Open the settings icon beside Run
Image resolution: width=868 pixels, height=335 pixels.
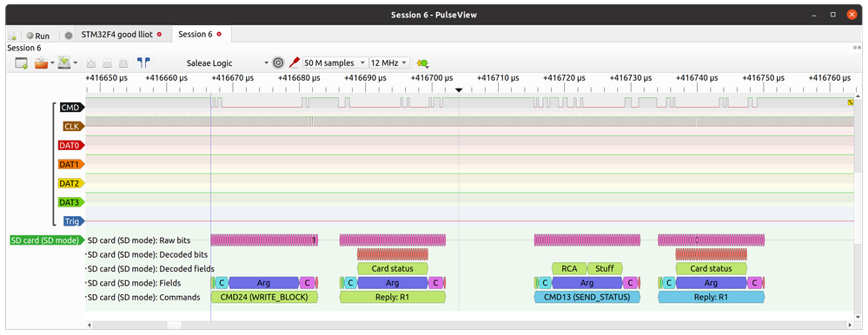point(69,36)
